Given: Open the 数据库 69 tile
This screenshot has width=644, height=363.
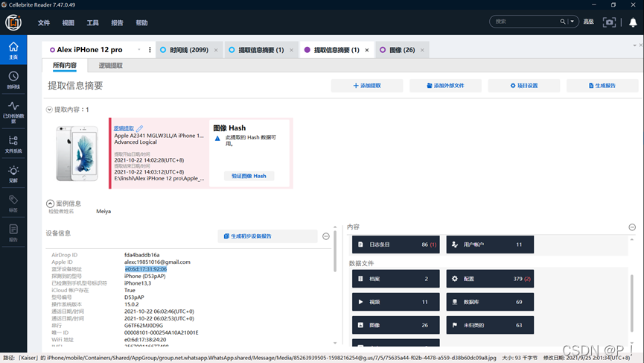Looking at the screenshot, I should click(490, 302).
